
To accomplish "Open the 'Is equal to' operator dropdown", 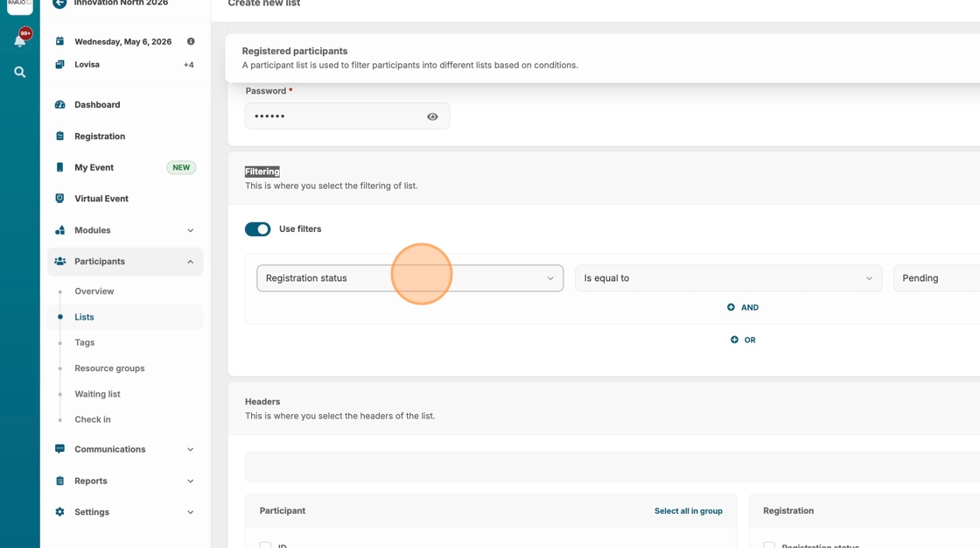I will coord(728,278).
